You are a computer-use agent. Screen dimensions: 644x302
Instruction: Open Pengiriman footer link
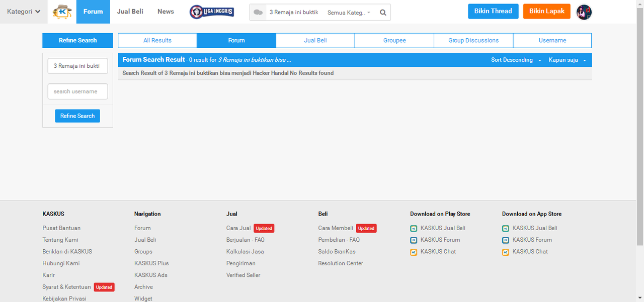click(x=241, y=263)
